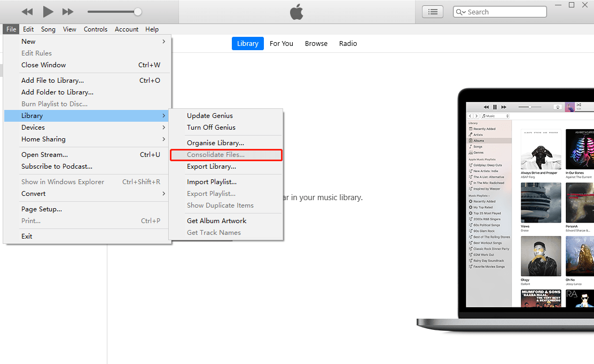Select Export Library
594x364 pixels.
coord(226,166)
